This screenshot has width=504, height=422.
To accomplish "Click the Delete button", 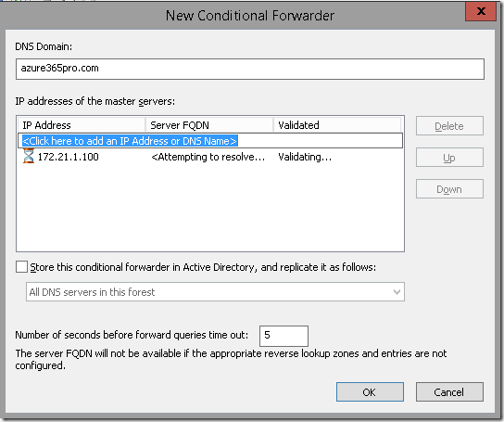I will [449, 126].
